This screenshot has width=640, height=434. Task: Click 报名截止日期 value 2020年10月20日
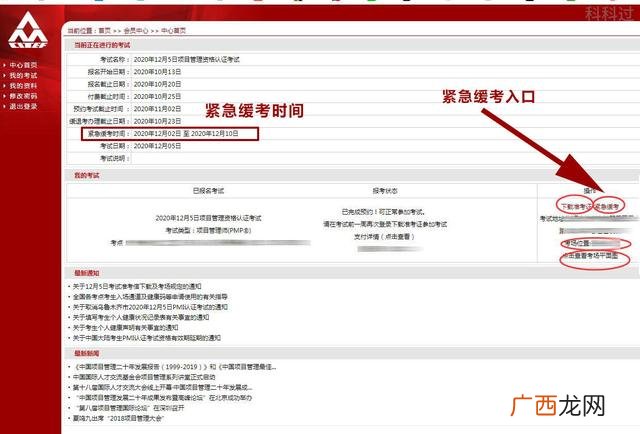click(157, 84)
